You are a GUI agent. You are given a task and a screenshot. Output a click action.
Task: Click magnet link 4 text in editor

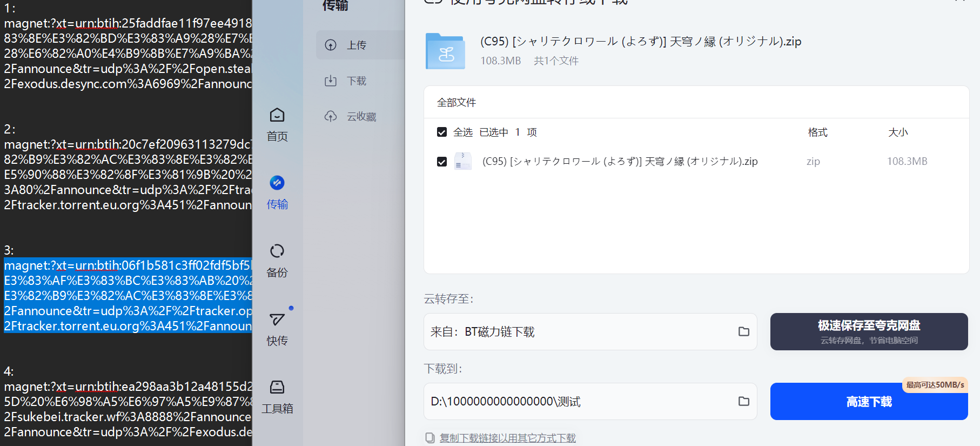click(128, 409)
